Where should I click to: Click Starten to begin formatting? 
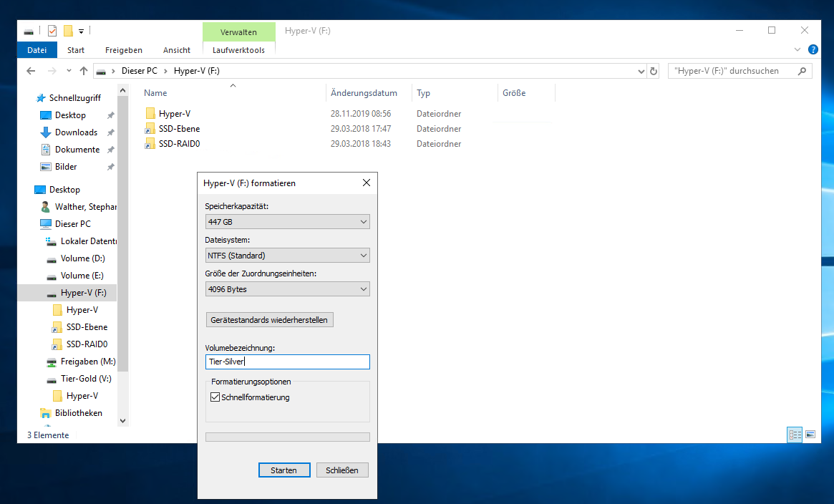(284, 470)
